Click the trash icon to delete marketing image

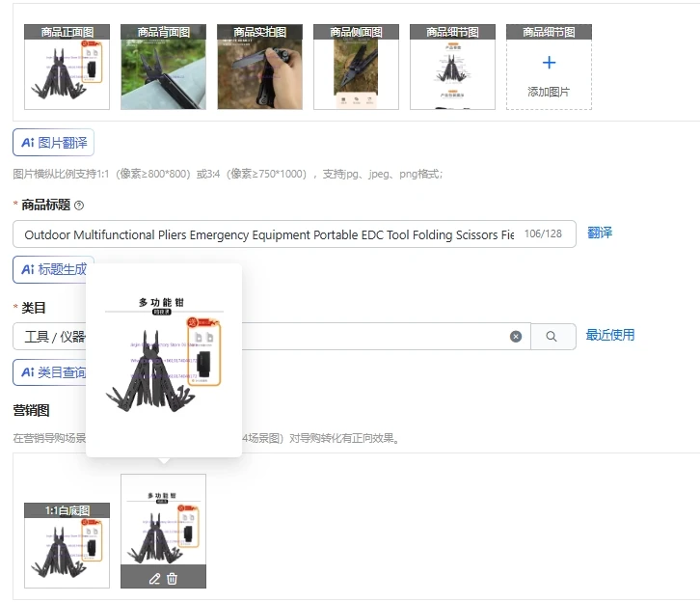pos(172,579)
